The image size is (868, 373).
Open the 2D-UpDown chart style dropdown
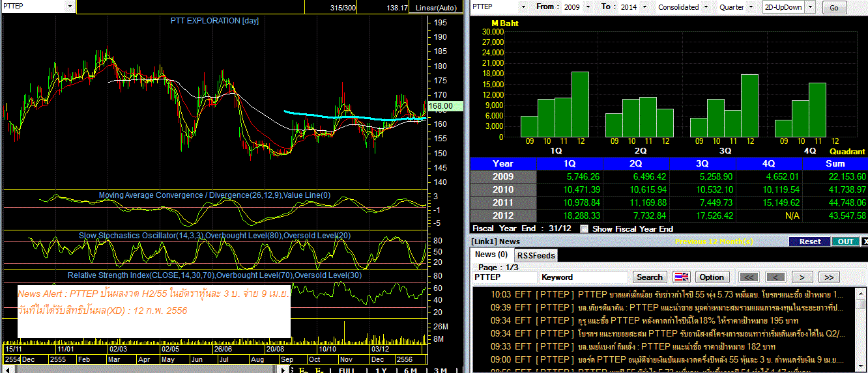point(811,7)
